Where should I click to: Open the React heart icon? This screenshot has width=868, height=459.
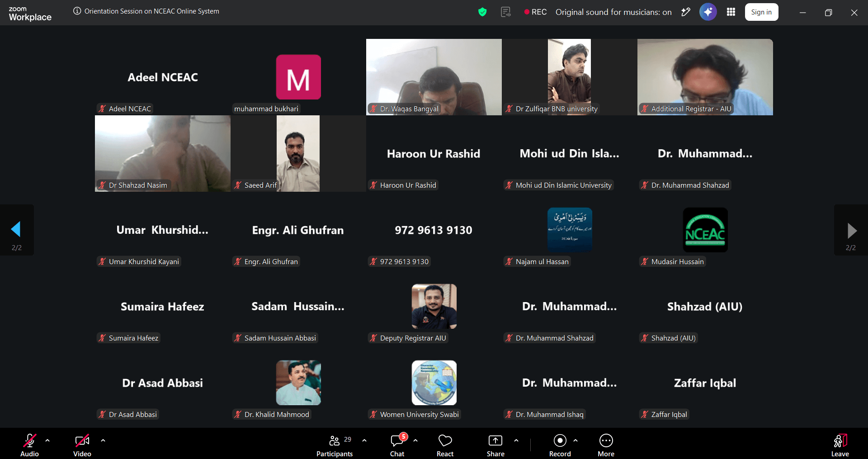point(445,440)
